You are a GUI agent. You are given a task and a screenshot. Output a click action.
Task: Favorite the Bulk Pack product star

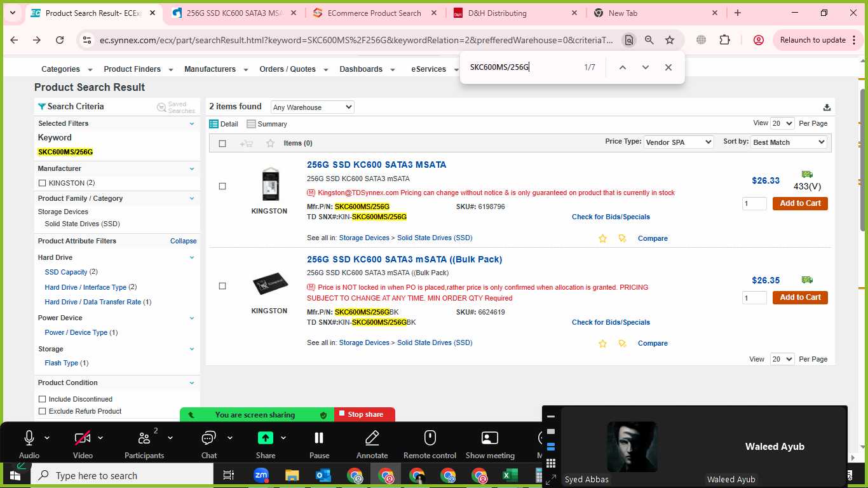(602, 343)
